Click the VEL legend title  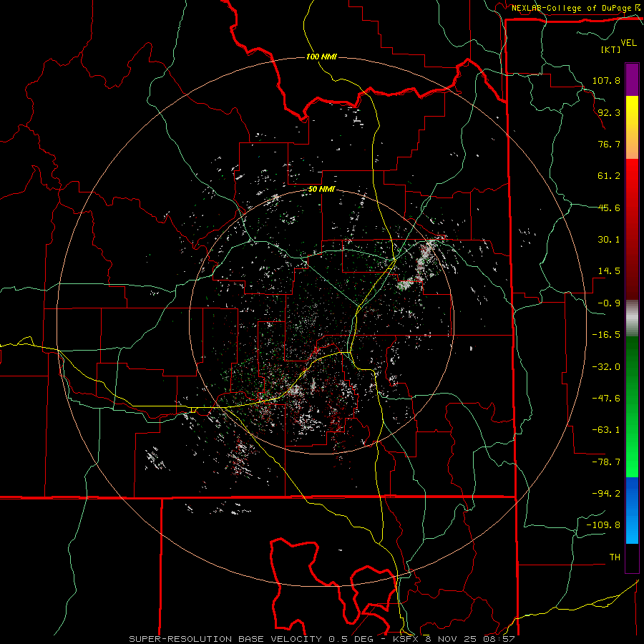628,43
